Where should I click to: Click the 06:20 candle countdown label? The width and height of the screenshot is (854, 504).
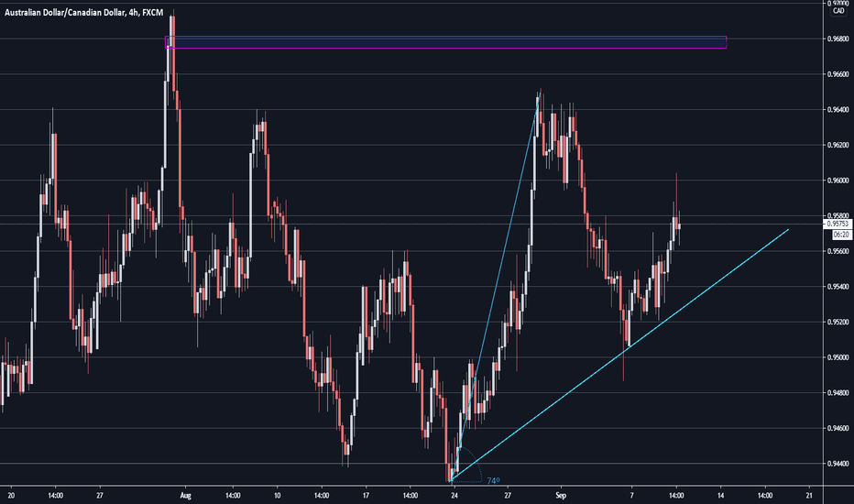click(841, 235)
